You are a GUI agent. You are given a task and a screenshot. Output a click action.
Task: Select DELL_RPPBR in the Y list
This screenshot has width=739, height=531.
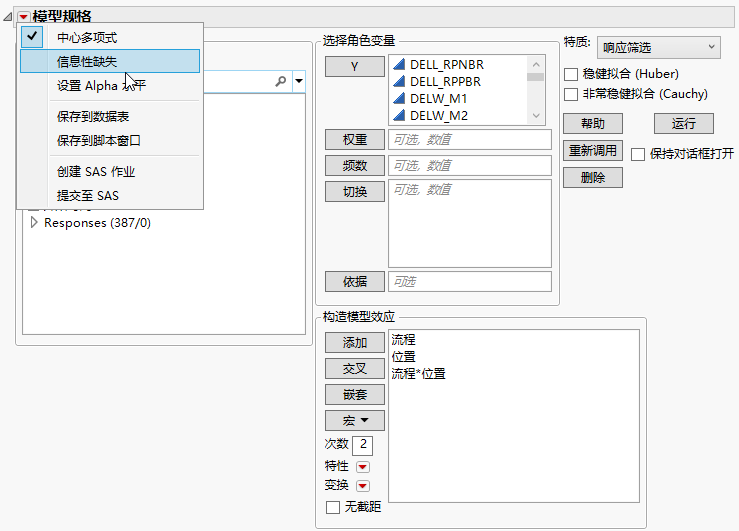coord(445,82)
